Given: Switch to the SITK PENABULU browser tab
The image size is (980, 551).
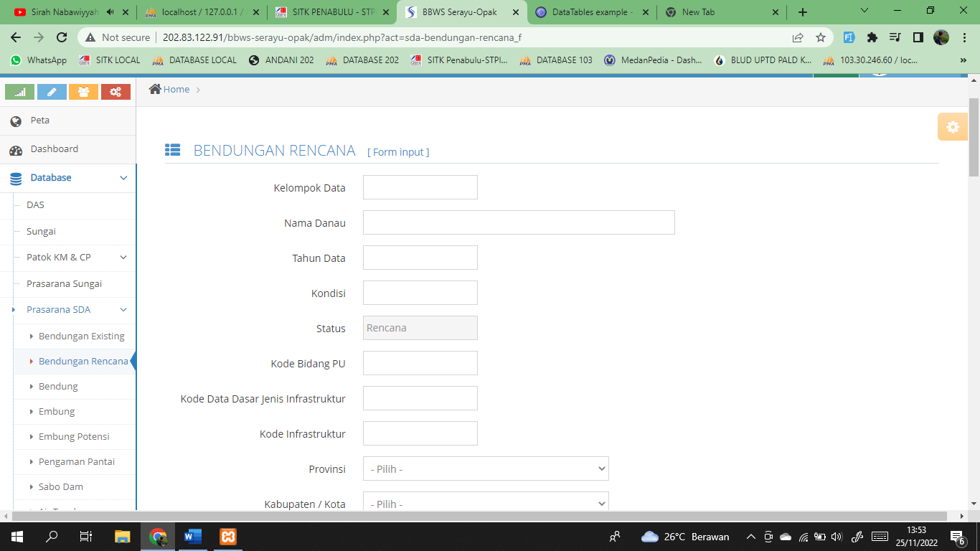Looking at the screenshot, I should (x=333, y=12).
